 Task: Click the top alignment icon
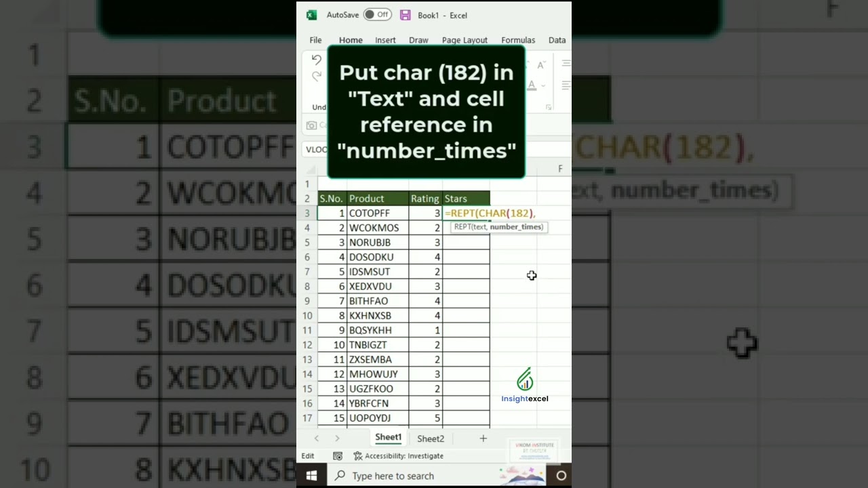[x=566, y=64]
